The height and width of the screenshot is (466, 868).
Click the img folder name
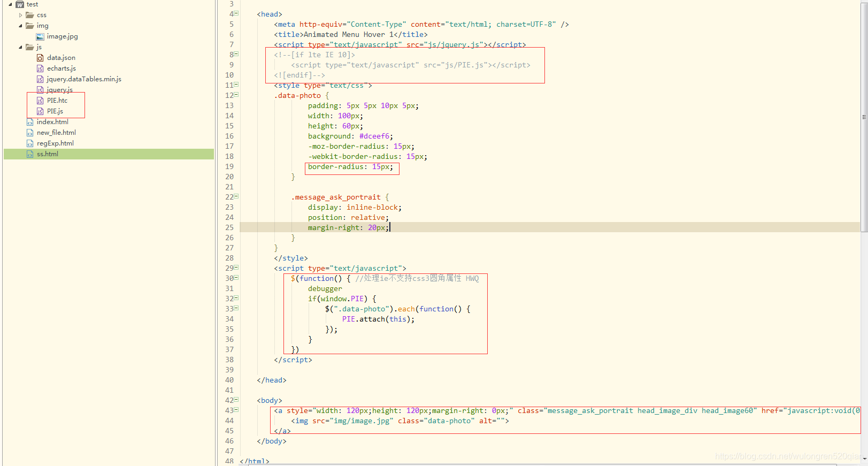pyautogui.click(x=43, y=26)
